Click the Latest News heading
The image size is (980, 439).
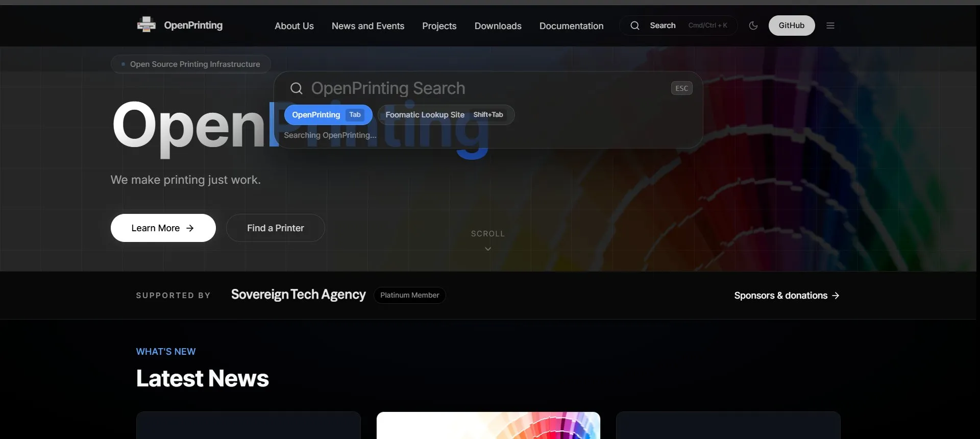tap(203, 378)
